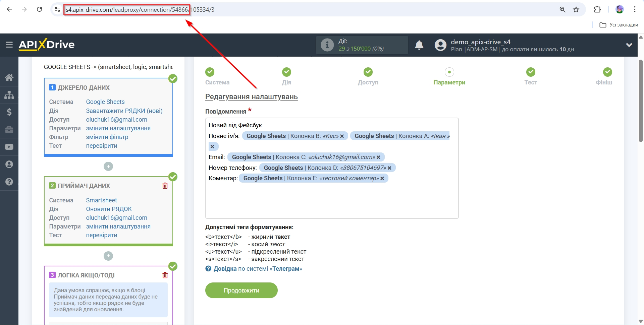This screenshot has width=644, height=325.
Task: Remove the Колонка E comment tag
Action: coord(382,178)
